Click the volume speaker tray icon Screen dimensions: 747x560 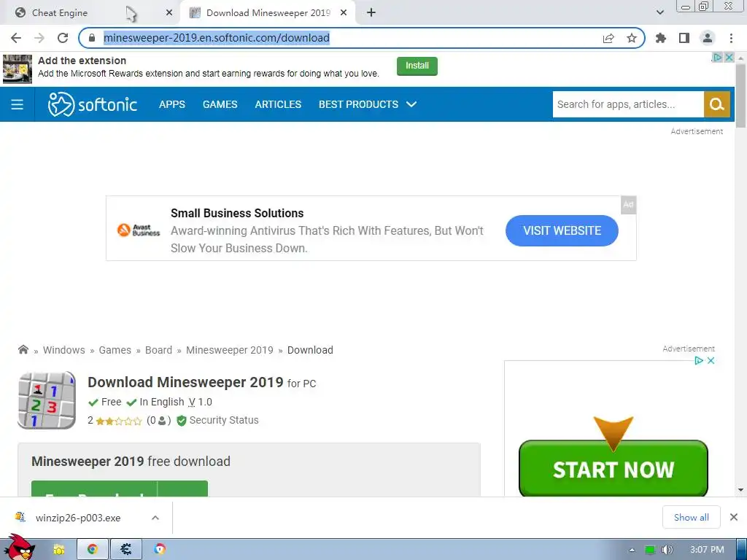tap(667, 550)
